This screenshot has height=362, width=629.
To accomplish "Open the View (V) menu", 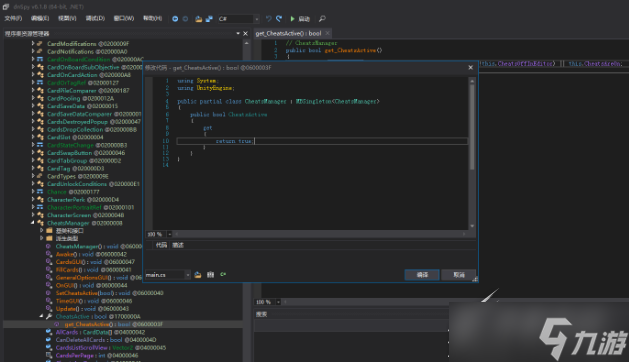I will [x=67, y=18].
